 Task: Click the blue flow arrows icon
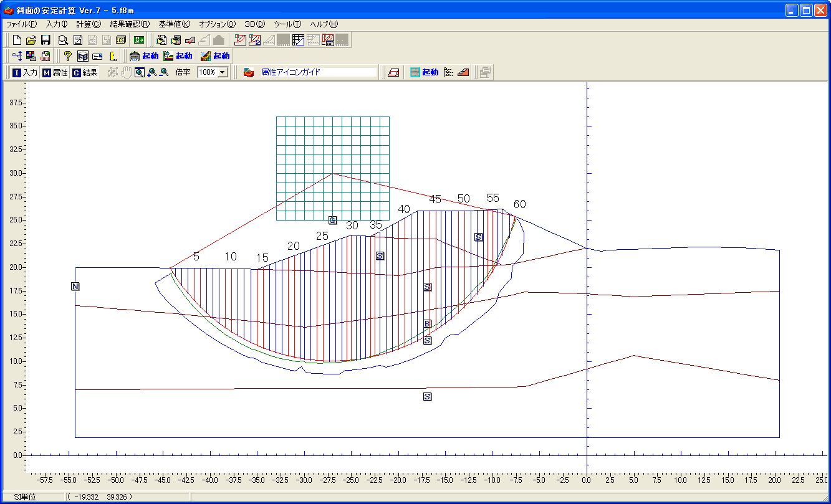coord(17,56)
